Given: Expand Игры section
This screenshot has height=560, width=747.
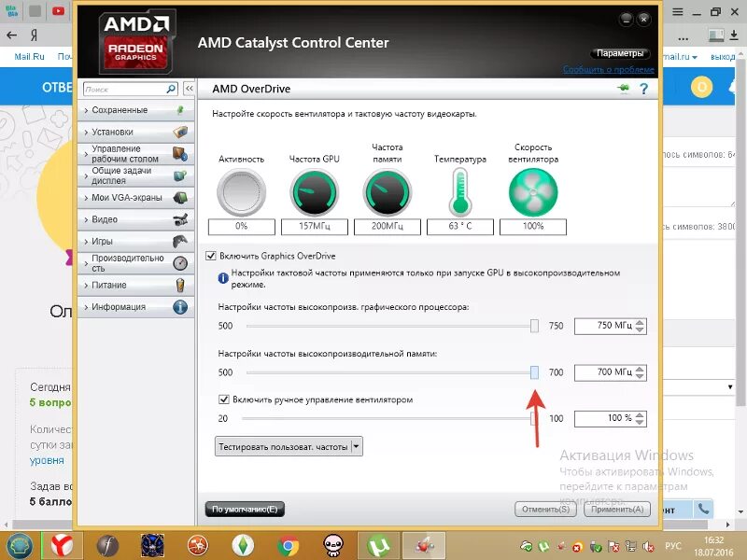Looking at the screenshot, I should (x=135, y=242).
